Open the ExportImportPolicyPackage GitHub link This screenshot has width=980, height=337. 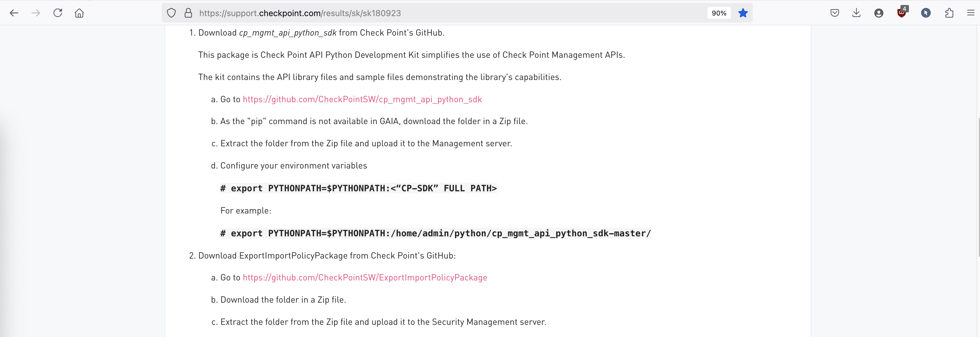coord(365,278)
